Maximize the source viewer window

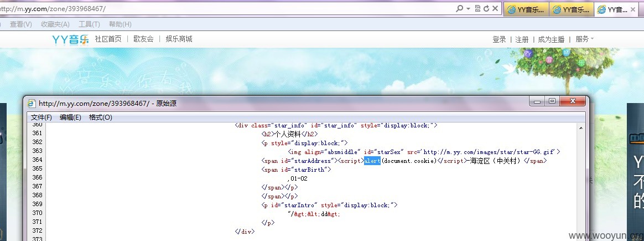[x=552, y=101]
